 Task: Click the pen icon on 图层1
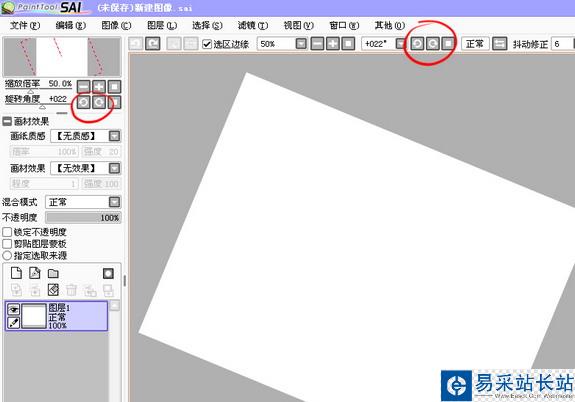coord(14,323)
